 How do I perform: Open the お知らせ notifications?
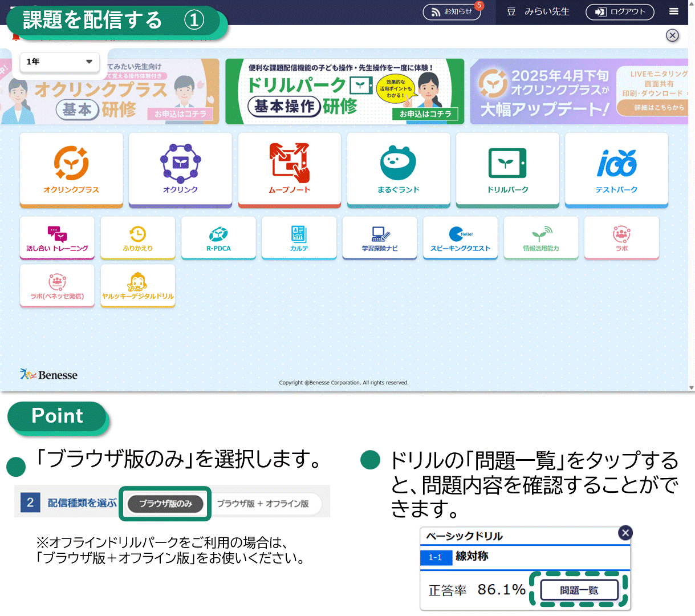click(x=452, y=11)
